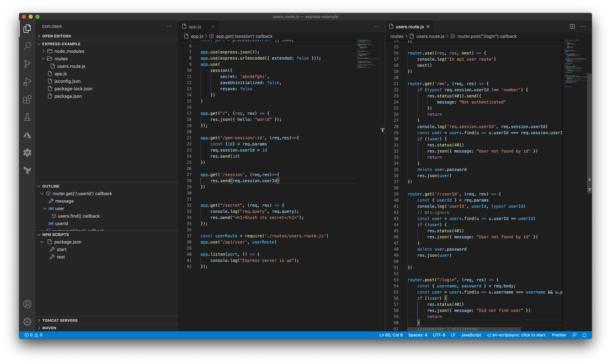Open the Terraform sidebar view
Viewport: 611px width, 364px height.
27,170
